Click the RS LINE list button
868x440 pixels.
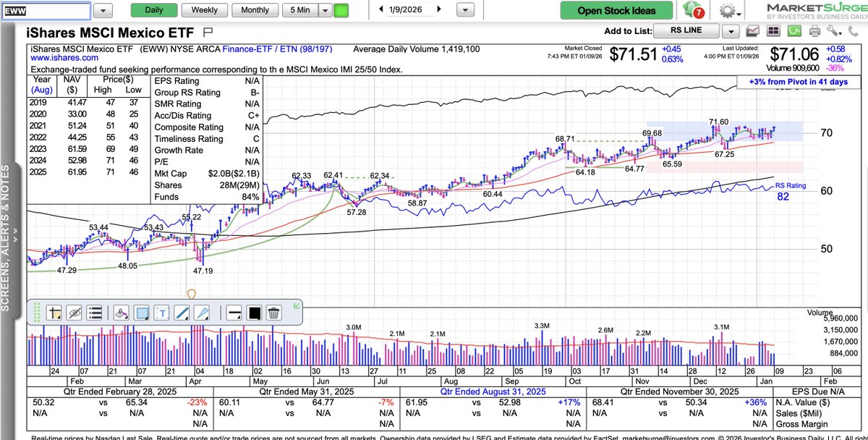tap(686, 31)
